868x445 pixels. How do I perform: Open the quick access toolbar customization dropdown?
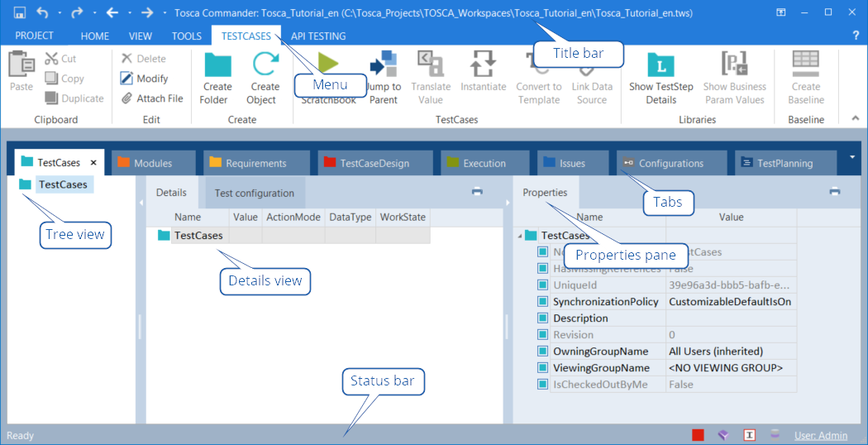click(165, 12)
